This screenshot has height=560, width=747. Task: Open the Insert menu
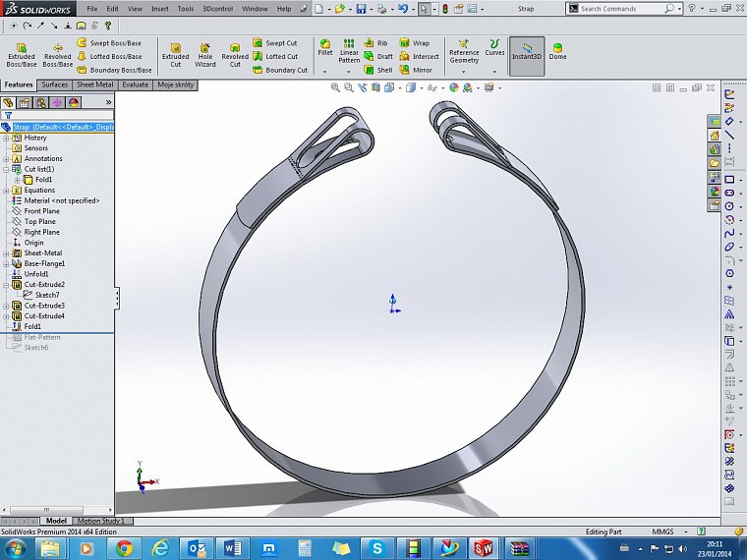[159, 9]
